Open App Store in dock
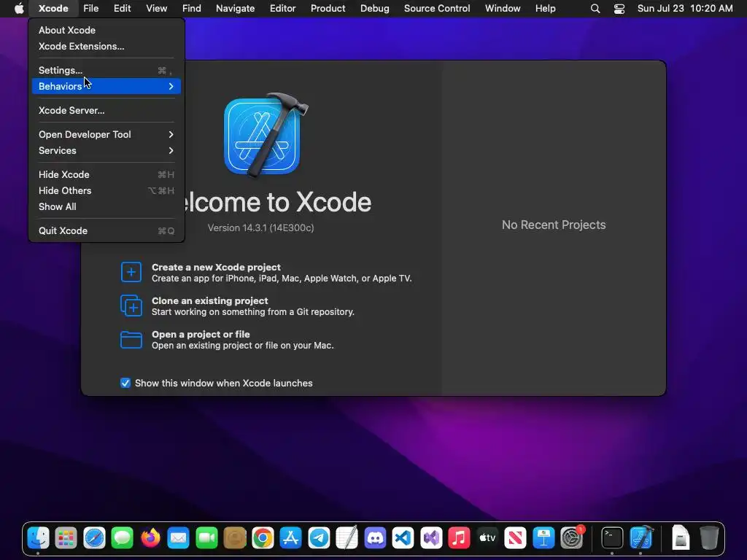 [x=290, y=538]
